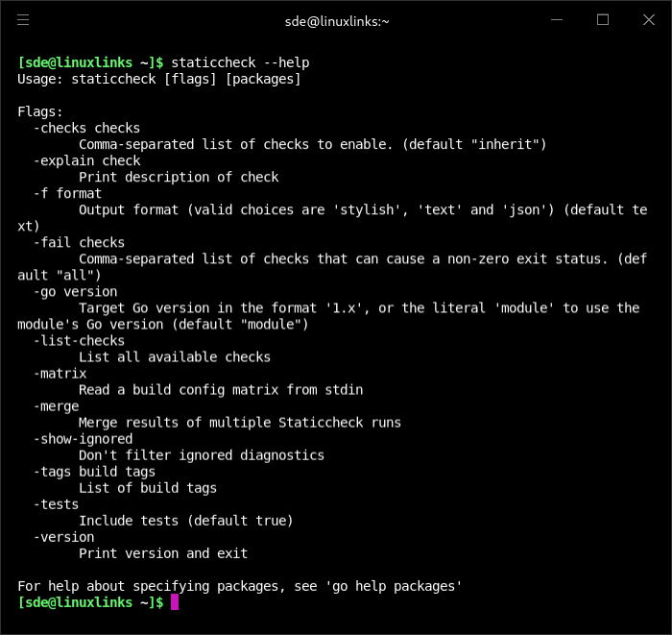The image size is (672, 635).
Task: Select the '-f format' flag line
Action: [67, 194]
